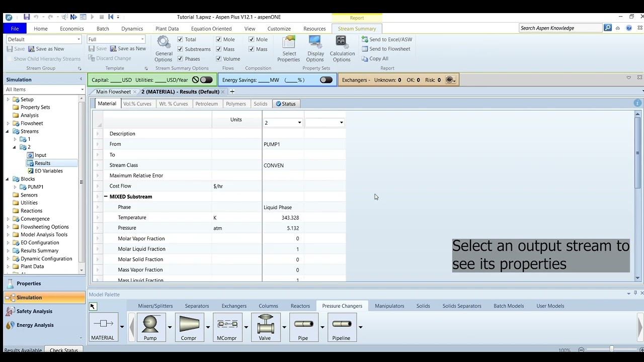
Task: Select EO Variables in tree
Action: [49, 171]
